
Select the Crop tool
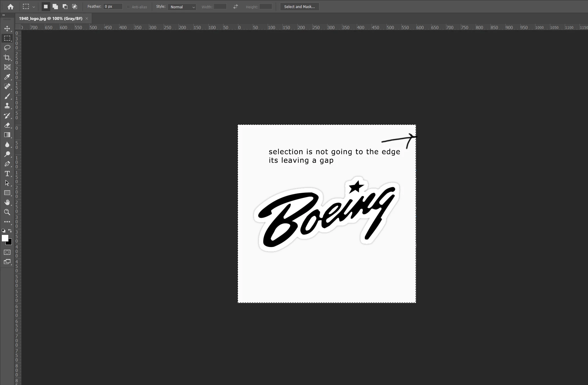click(7, 58)
